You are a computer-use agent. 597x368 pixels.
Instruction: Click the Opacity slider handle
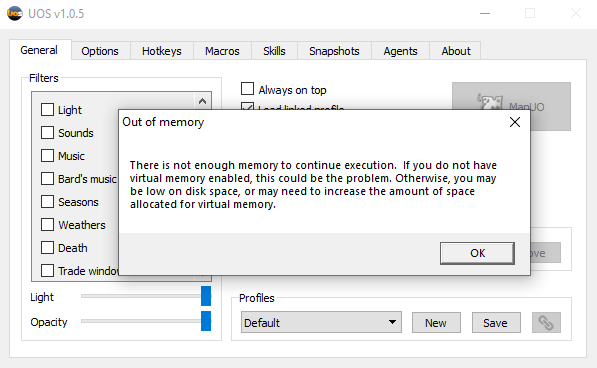206,321
